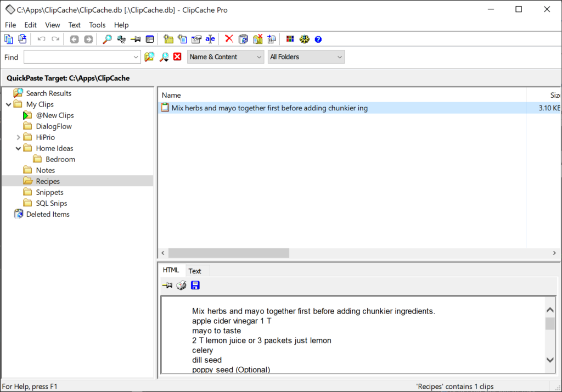Click the preview pane scroll up arrow

pyautogui.click(x=550, y=310)
